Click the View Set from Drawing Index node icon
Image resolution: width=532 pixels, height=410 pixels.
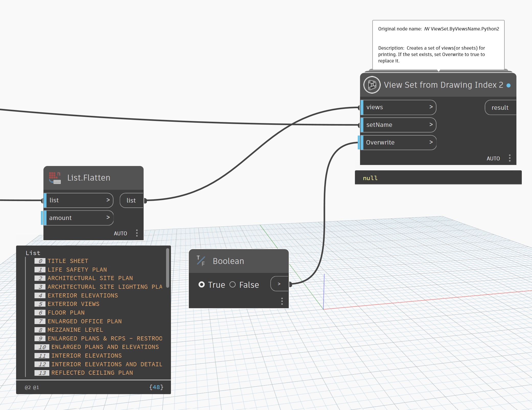click(x=372, y=85)
